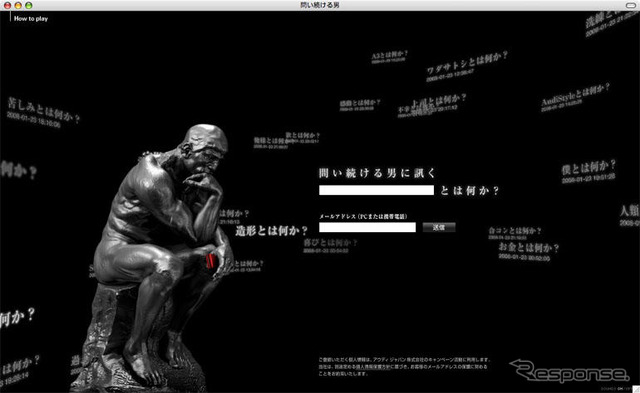Close the window with the red button
The height and width of the screenshot is (393, 640).
(7, 5)
